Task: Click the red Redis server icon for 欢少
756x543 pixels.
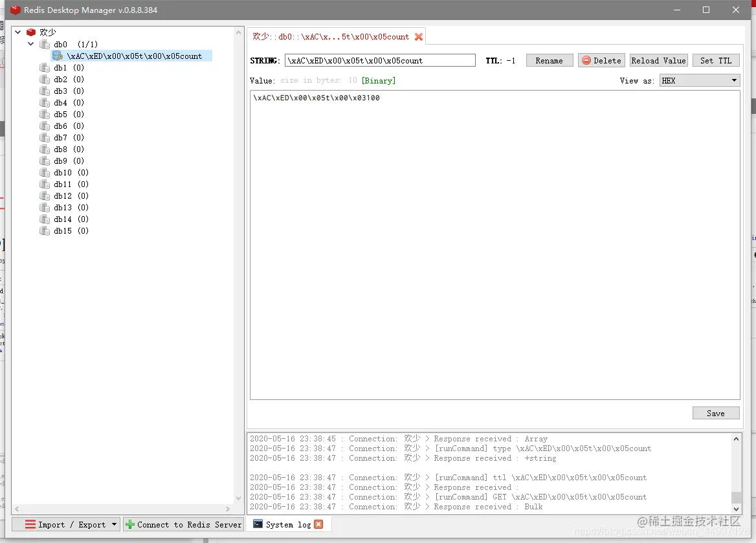Action: tap(31, 32)
